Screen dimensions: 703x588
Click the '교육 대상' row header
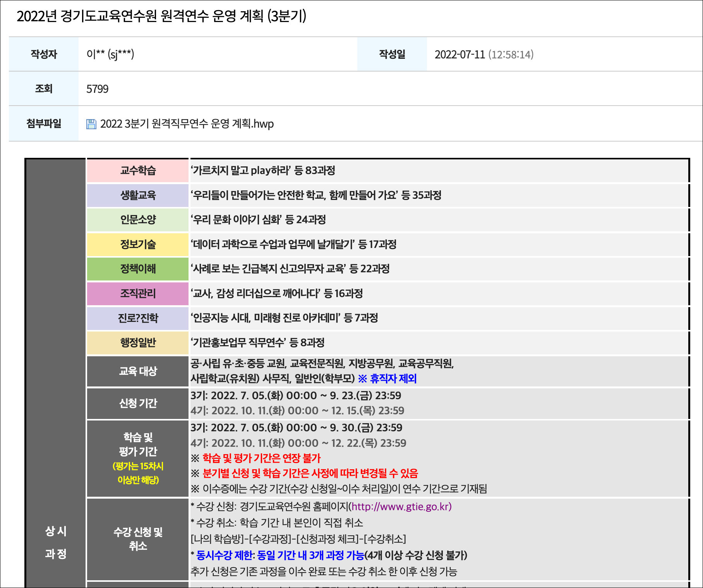138,371
